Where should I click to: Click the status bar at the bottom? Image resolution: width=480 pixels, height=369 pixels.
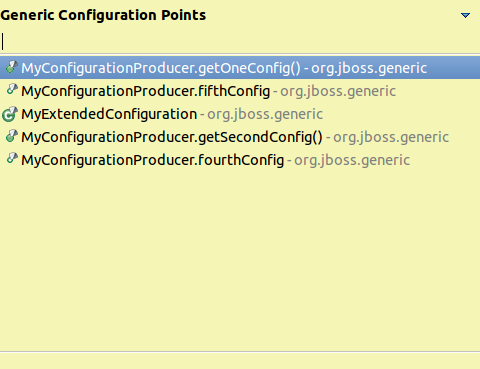click(x=240, y=361)
